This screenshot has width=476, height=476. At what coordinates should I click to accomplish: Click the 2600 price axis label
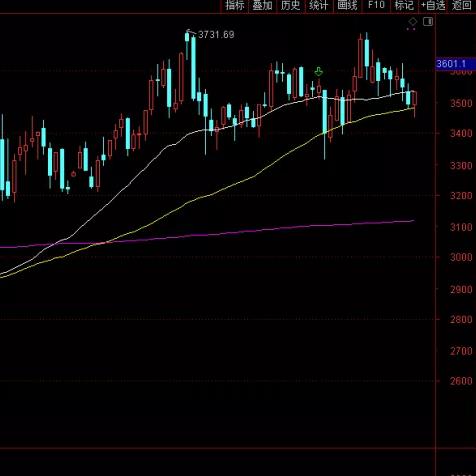pos(461,381)
